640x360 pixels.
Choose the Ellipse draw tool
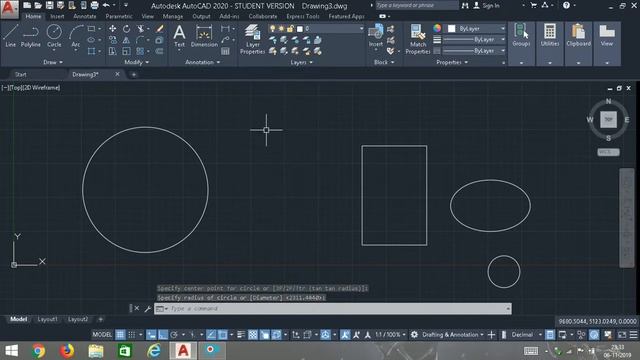point(91,40)
